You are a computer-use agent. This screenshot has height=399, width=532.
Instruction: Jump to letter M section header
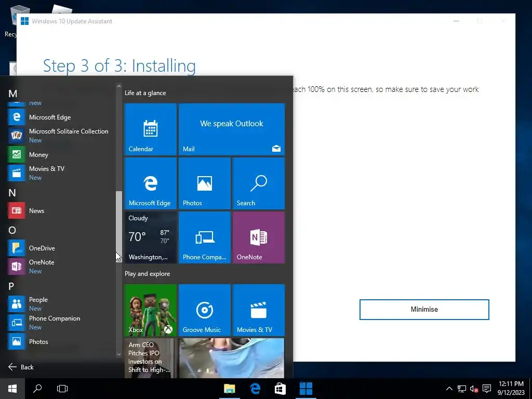(x=13, y=94)
